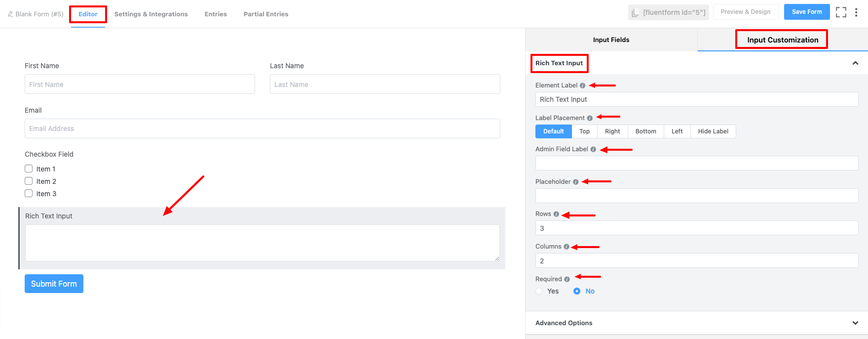Click the fullscreen expand icon
This screenshot has width=868, height=339.
click(x=841, y=12)
